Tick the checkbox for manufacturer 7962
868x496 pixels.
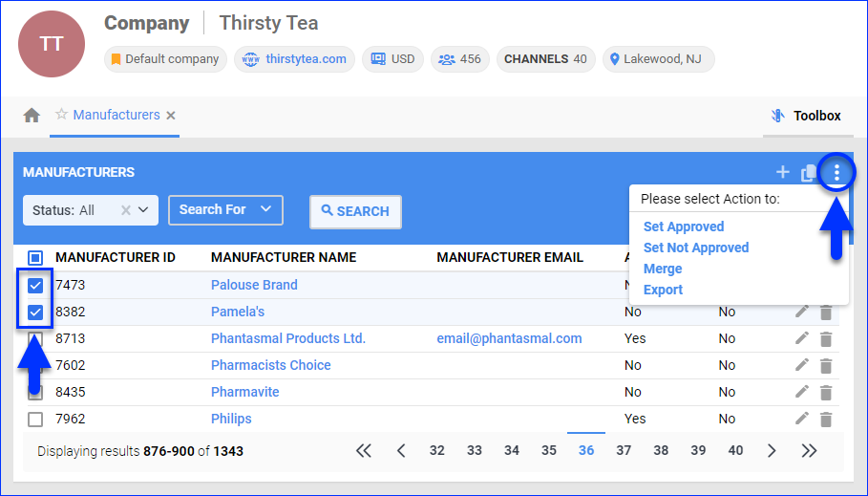[35, 419]
